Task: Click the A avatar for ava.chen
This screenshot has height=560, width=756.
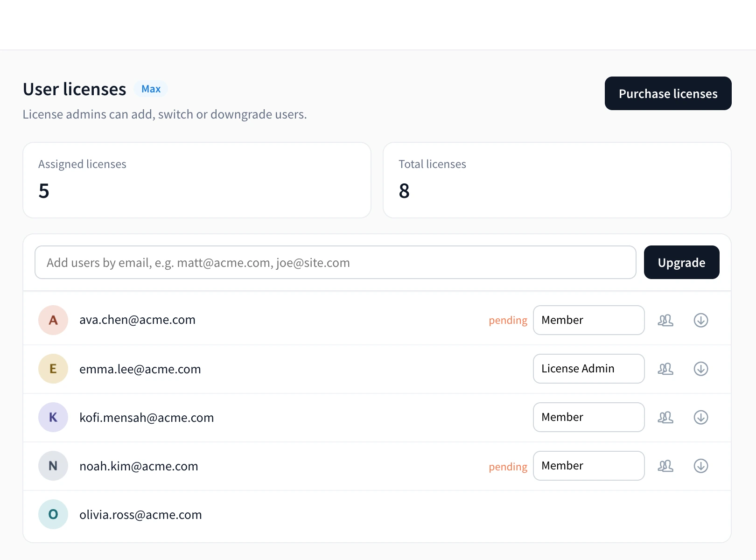Action: tap(53, 320)
